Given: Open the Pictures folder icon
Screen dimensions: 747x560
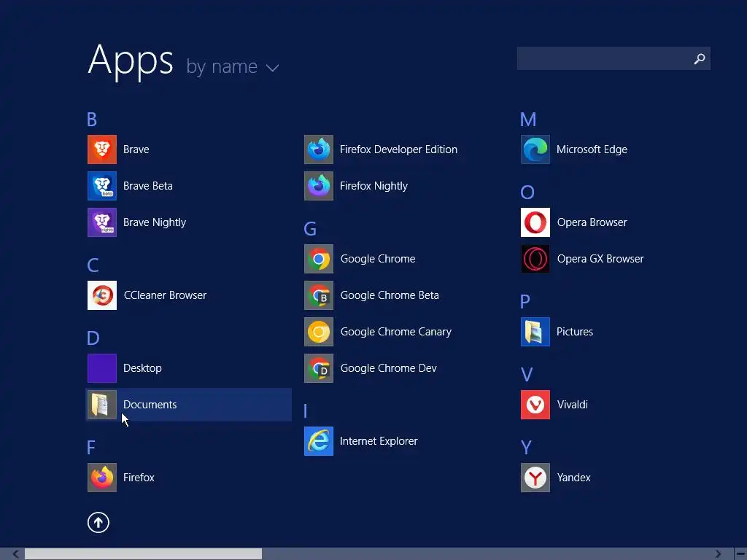Looking at the screenshot, I should [535, 332].
